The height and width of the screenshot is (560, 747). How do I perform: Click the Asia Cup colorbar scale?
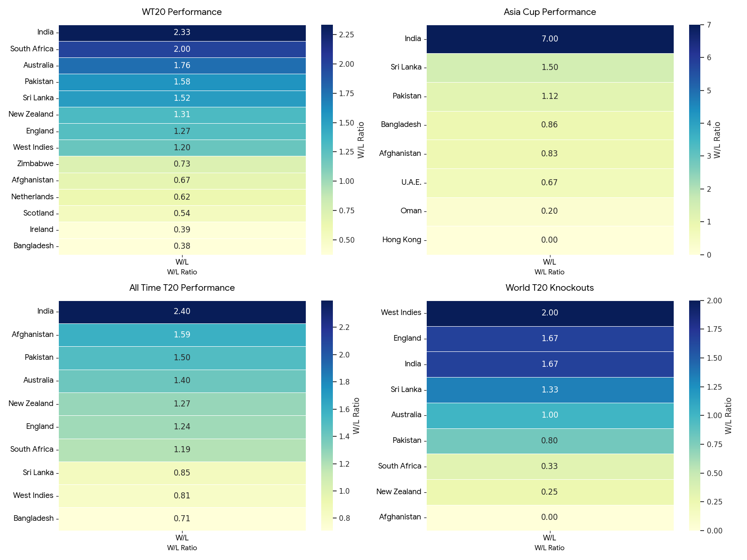coord(695,140)
